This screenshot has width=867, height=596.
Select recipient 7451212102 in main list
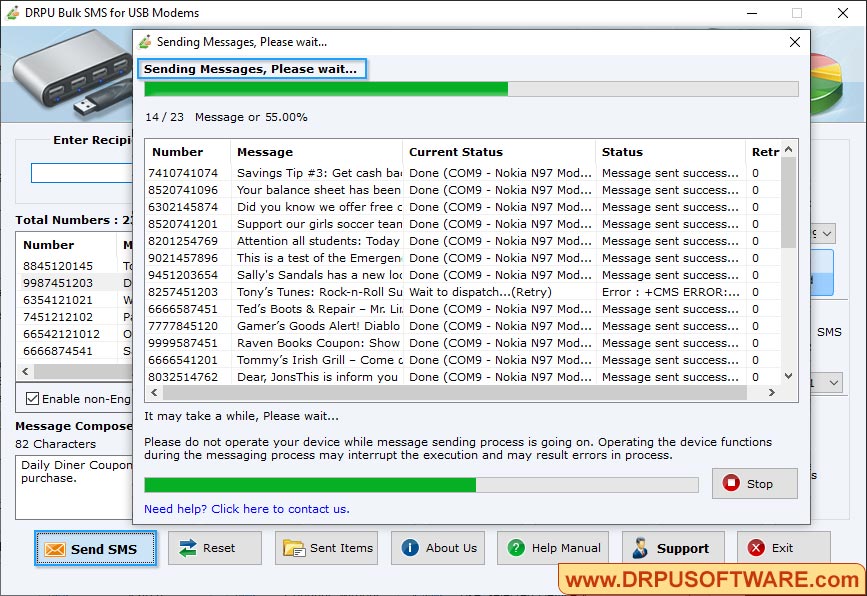pos(75,317)
